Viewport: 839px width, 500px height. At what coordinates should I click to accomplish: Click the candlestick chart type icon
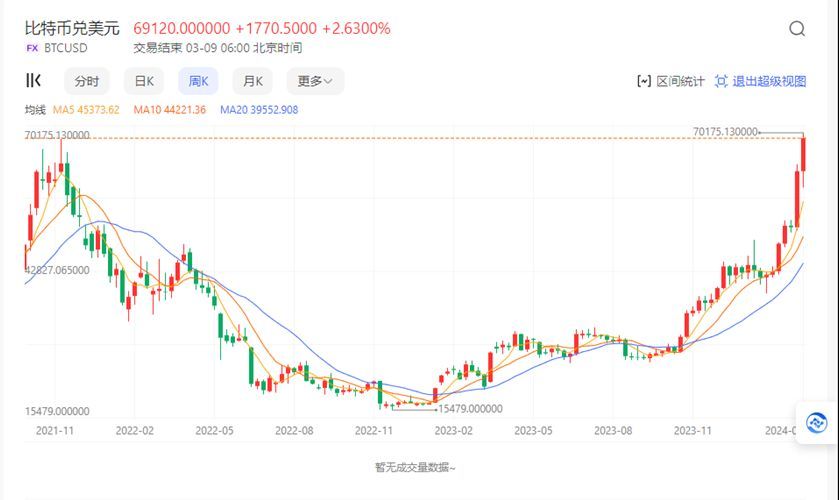[x=33, y=80]
